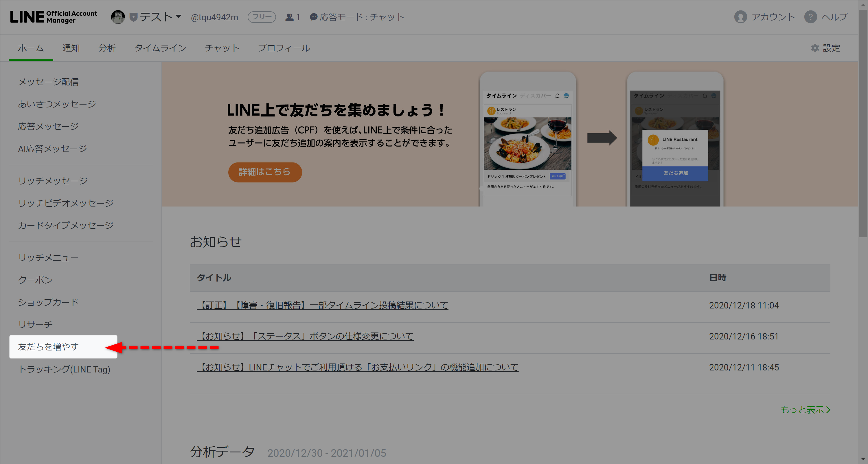The height and width of the screenshot is (464, 868).
Task: Click the 設定 label
Action: tap(832, 48)
